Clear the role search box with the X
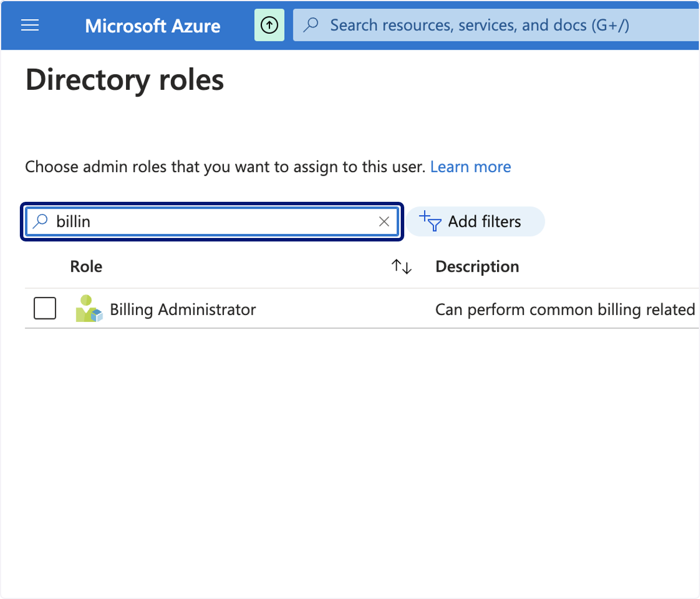 click(384, 221)
